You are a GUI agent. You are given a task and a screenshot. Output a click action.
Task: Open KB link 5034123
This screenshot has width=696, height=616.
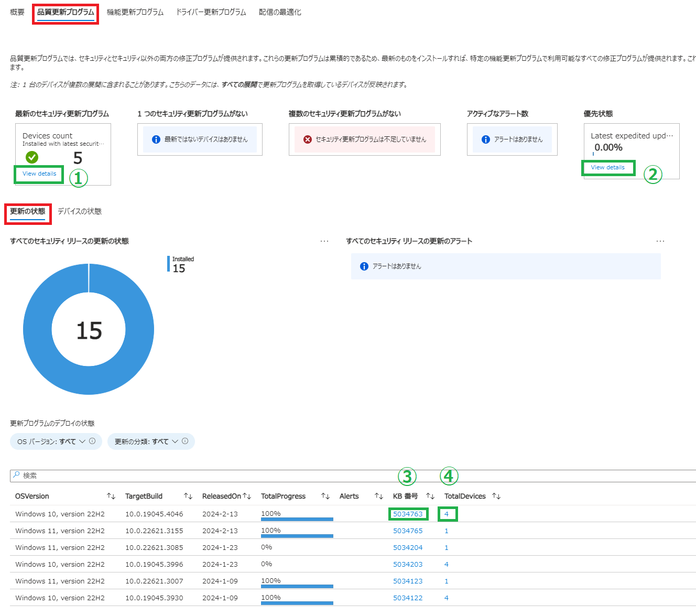[x=408, y=581]
